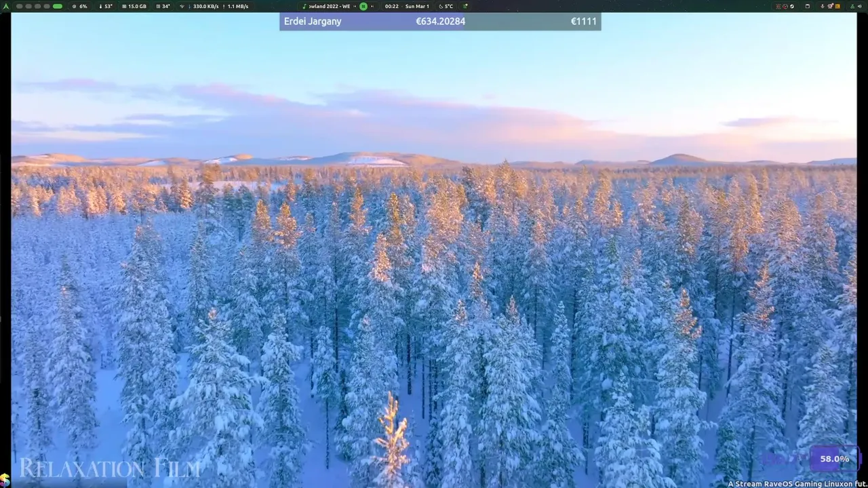Click the scrolling stream ticker text

797,484
